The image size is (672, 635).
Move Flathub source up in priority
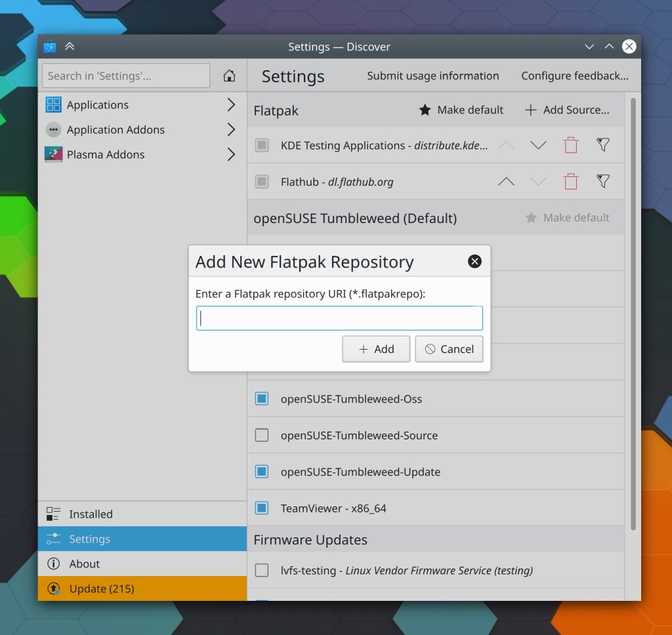coord(506,182)
